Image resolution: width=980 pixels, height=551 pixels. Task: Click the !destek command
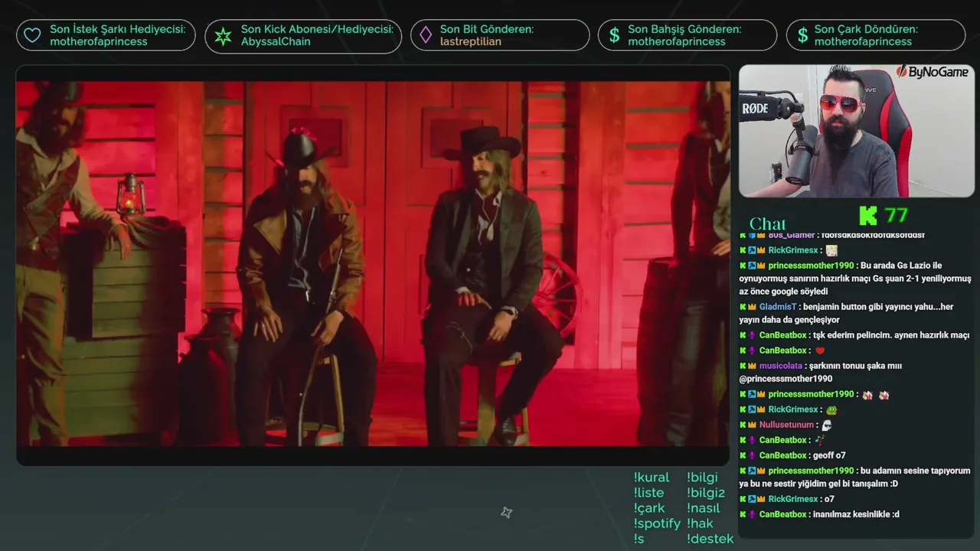(x=710, y=539)
